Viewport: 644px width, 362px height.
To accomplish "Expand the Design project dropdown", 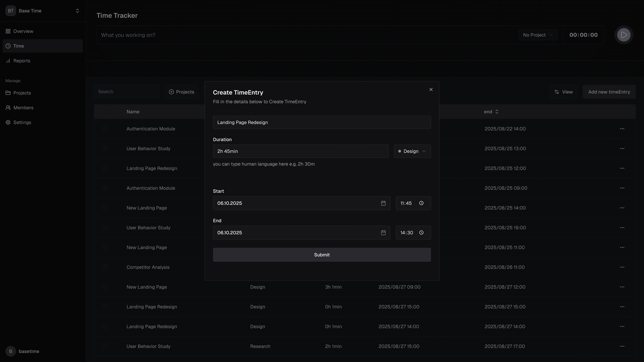I will (x=412, y=151).
